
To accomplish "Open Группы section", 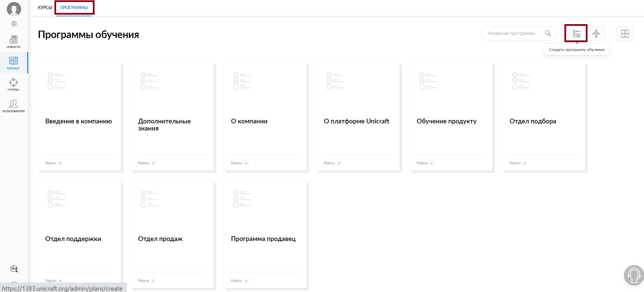I will click(x=14, y=84).
